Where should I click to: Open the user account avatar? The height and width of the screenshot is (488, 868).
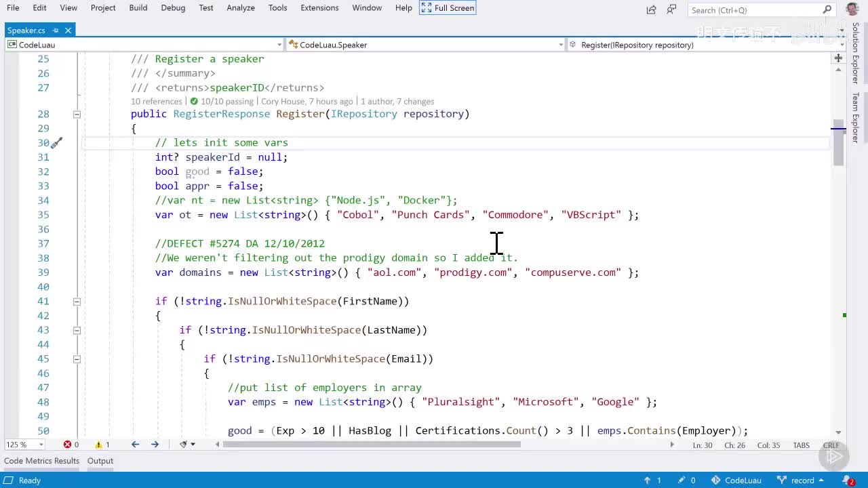(x=852, y=8)
